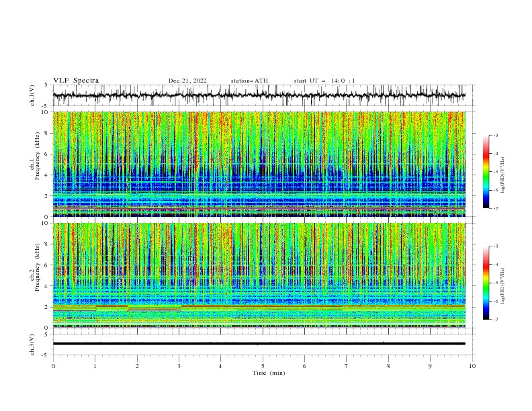This screenshot has height=411, width=532.
Task: Click the "5" tick on the time axis
Action: pos(263,366)
